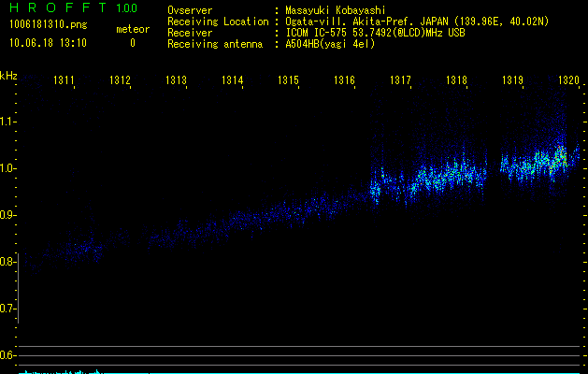Click the 1320 time marker
The width and height of the screenshot is (588, 374).
click(x=568, y=80)
